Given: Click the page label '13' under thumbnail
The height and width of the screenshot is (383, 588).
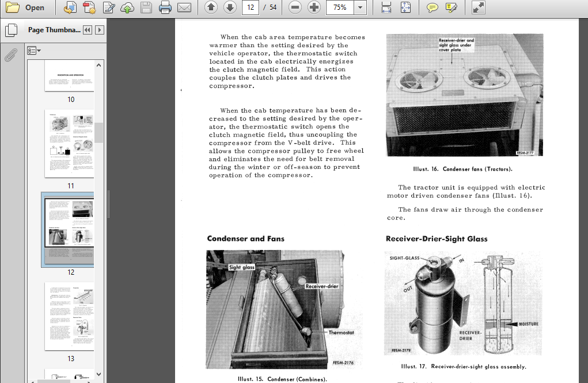Looking at the screenshot, I should pyautogui.click(x=71, y=359).
